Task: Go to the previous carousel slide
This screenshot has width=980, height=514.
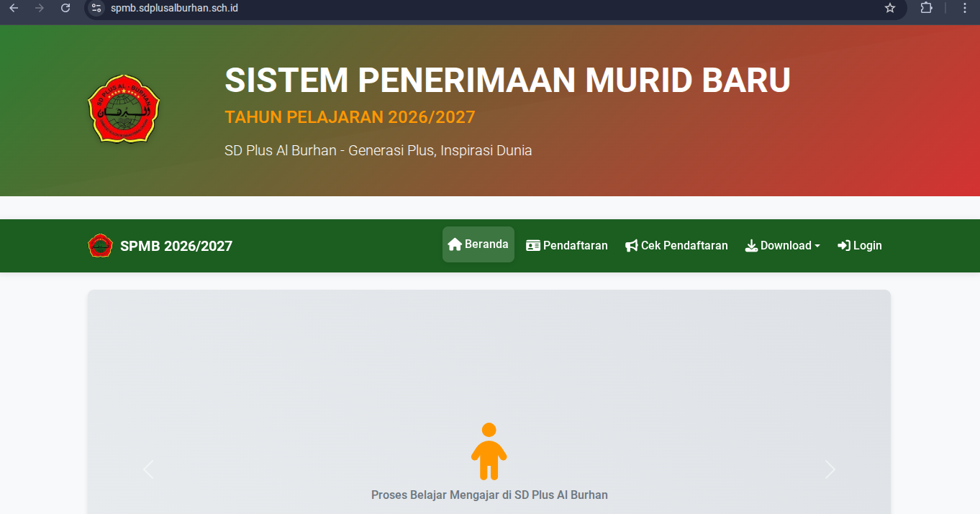Action: pos(148,469)
